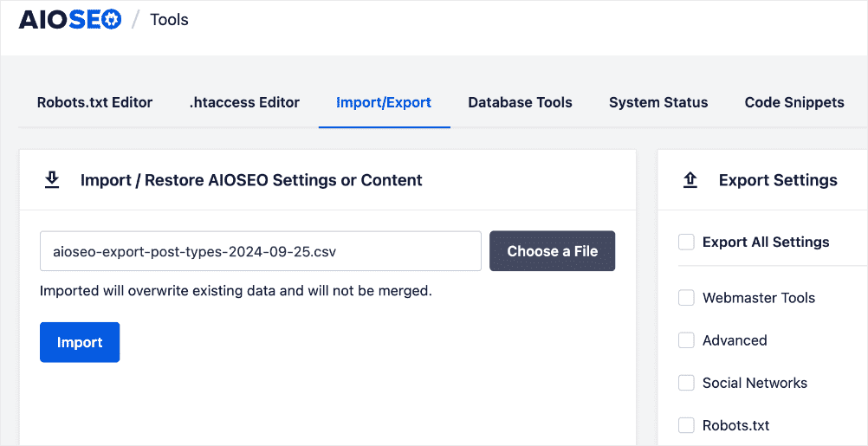Check the Robots.txt export checkbox
Viewport: 868px width, 446px height.
pos(686,425)
